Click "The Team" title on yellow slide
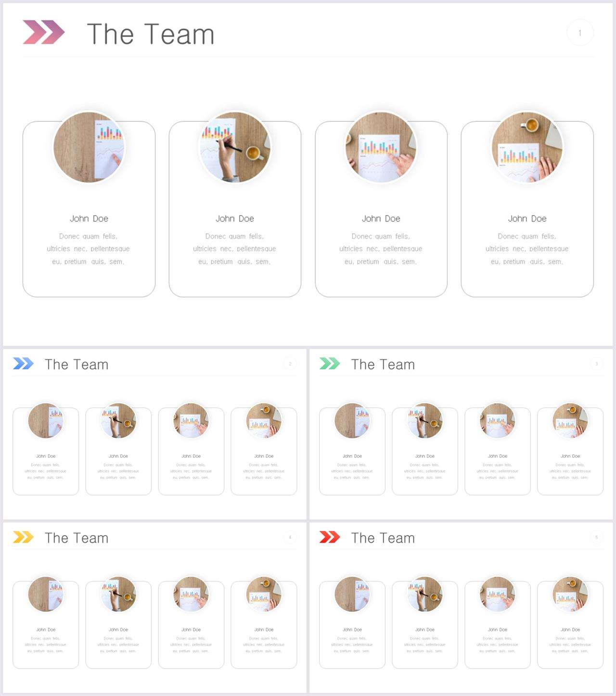This screenshot has height=696, width=616. [77, 538]
